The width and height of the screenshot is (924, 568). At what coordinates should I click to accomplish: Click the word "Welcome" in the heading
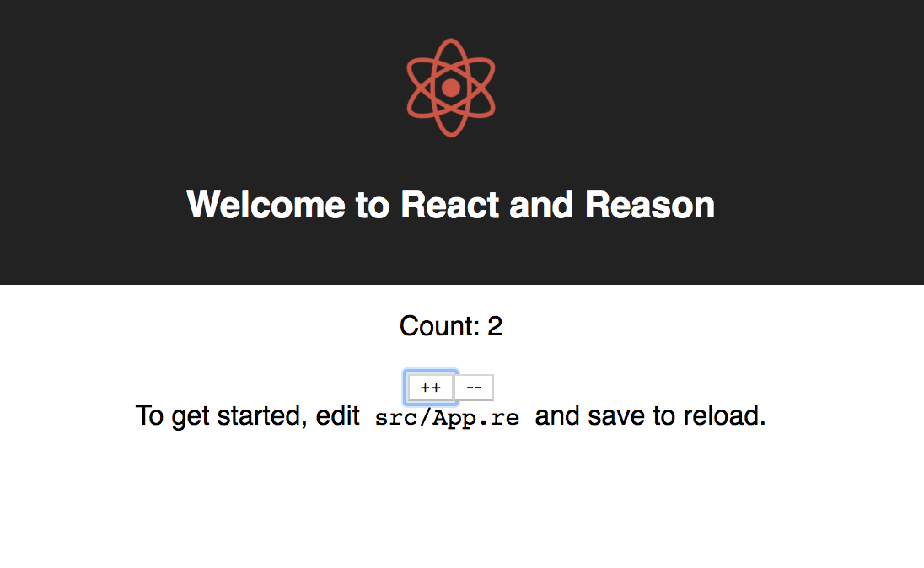coord(266,205)
